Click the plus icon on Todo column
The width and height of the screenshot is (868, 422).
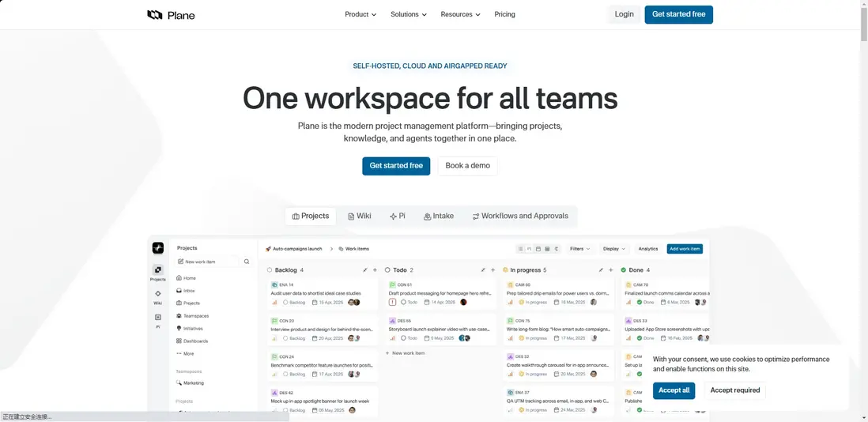pos(492,270)
